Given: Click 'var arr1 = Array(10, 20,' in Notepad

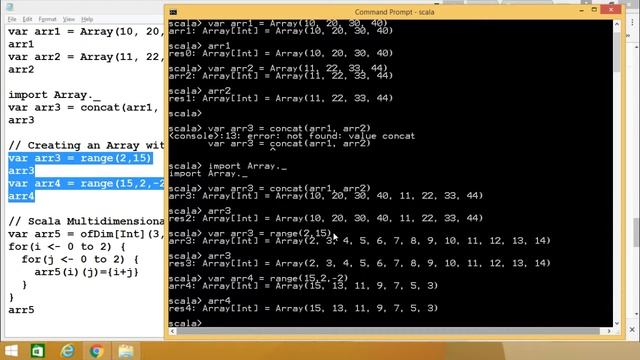Looking at the screenshot, I should point(86,31).
